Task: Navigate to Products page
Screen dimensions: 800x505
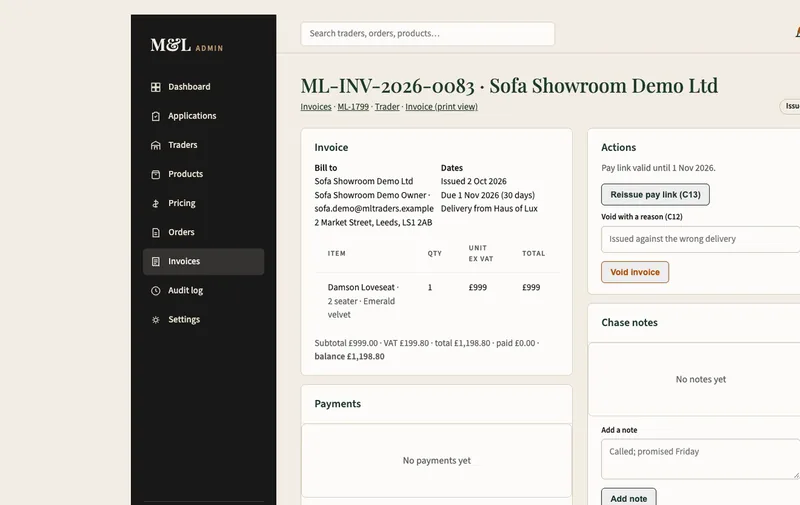Action: [x=203, y=174]
